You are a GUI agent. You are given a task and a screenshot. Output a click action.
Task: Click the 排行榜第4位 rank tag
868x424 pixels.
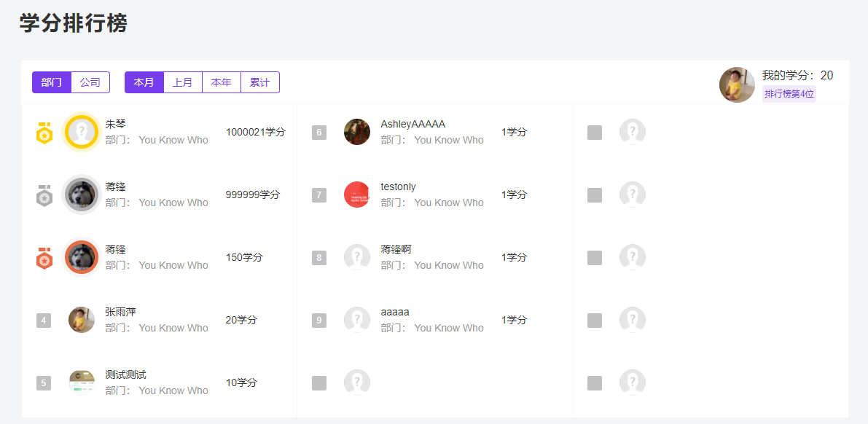789,94
